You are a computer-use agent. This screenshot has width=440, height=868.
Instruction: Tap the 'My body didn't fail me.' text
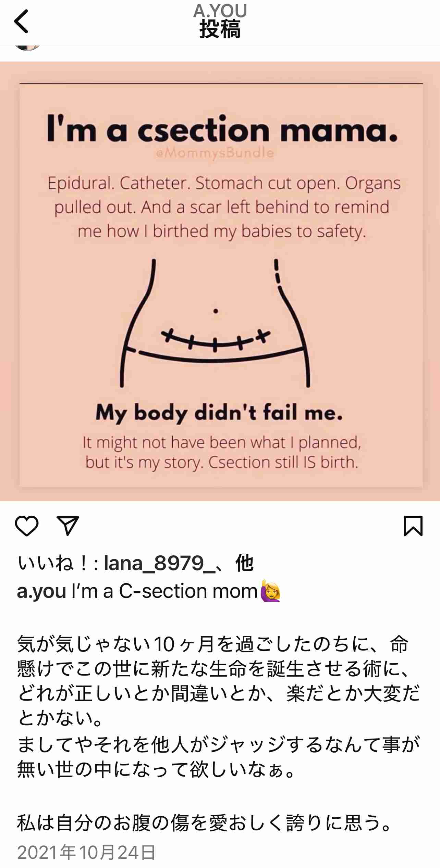pyautogui.click(x=219, y=413)
